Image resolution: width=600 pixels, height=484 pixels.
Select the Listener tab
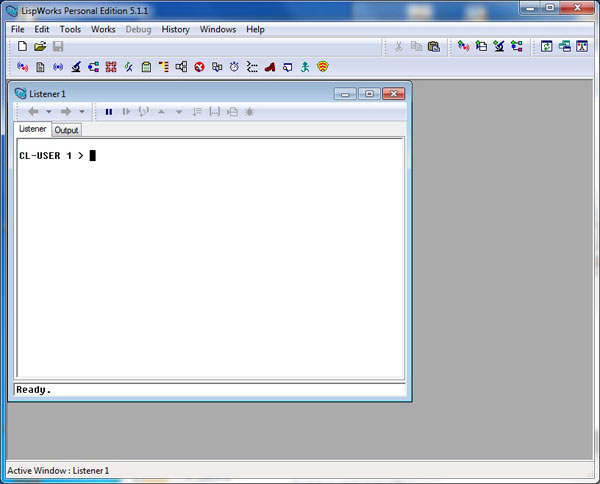tap(33, 130)
